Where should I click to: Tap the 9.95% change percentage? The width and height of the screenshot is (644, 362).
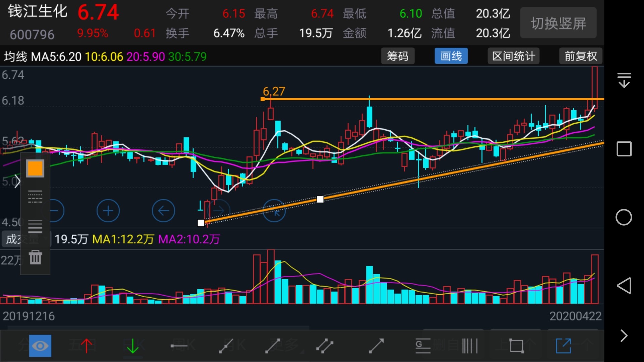coord(93,33)
